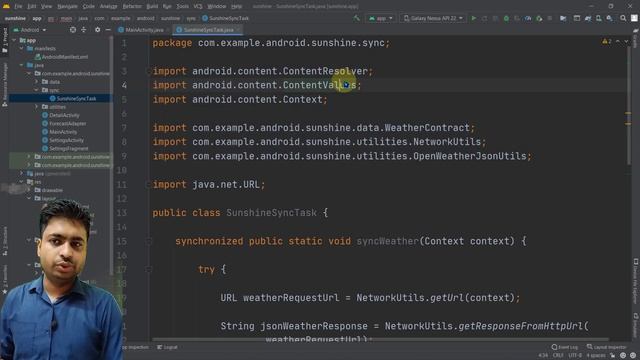Open the Tools menu
This screenshot has height=360, width=640.
pos(182,6)
